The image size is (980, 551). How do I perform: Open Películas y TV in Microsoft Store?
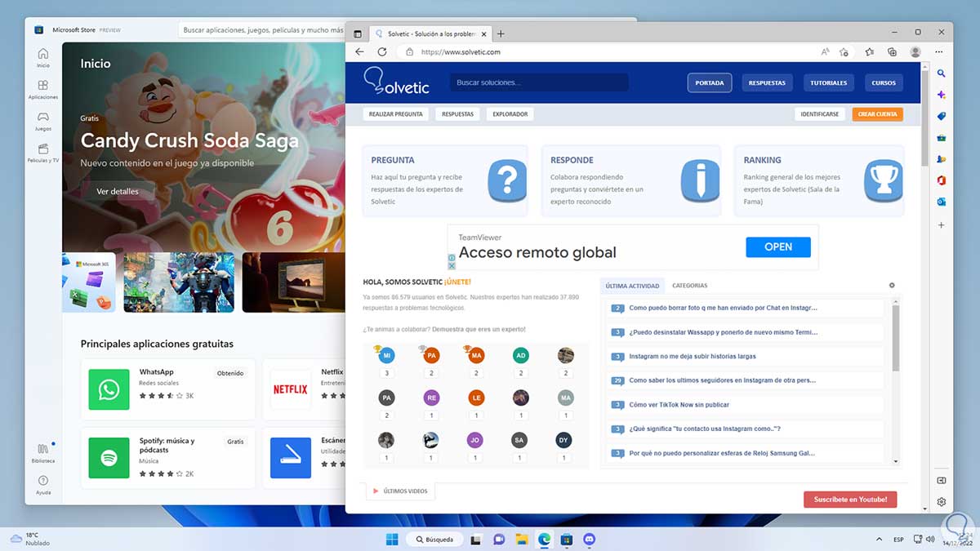[42, 153]
